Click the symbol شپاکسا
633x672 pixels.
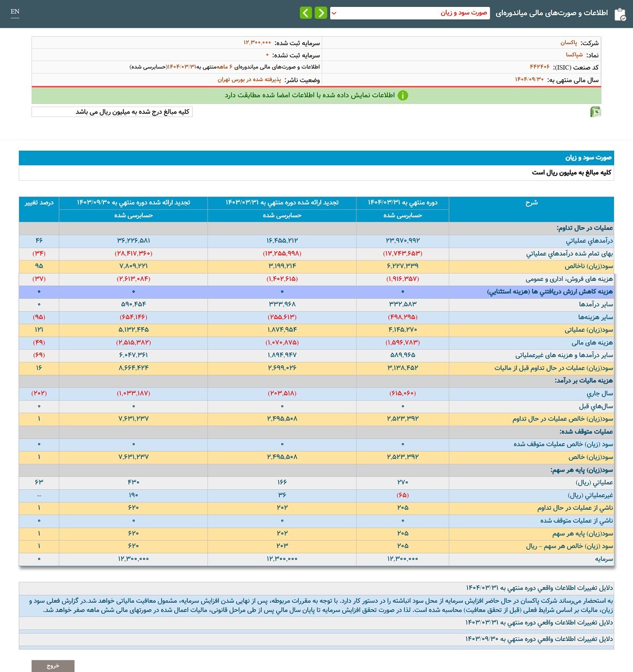pos(574,55)
